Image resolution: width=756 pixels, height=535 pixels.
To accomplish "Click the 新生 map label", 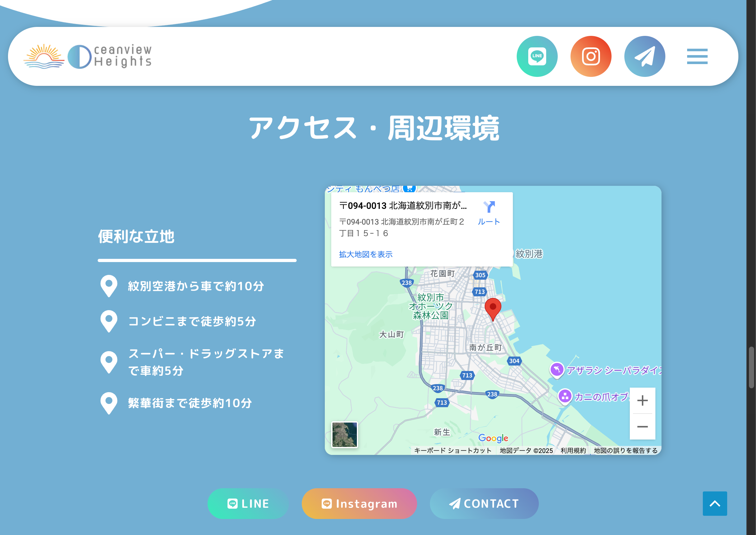I will (x=442, y=432).
